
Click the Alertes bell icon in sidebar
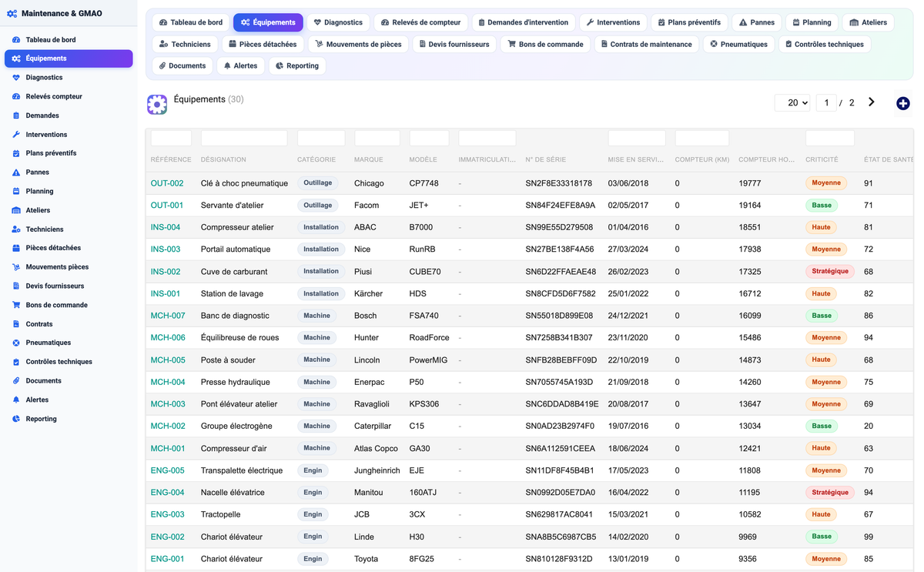click(x=16, y=400)
